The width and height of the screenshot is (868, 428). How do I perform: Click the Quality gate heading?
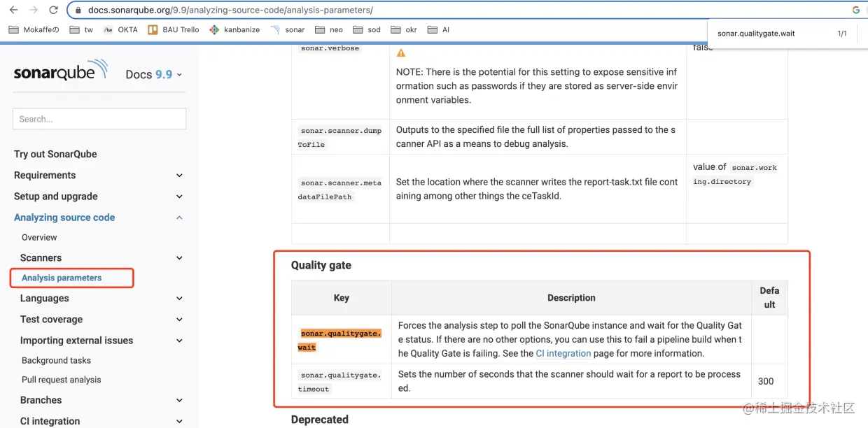tap(321, 265)
